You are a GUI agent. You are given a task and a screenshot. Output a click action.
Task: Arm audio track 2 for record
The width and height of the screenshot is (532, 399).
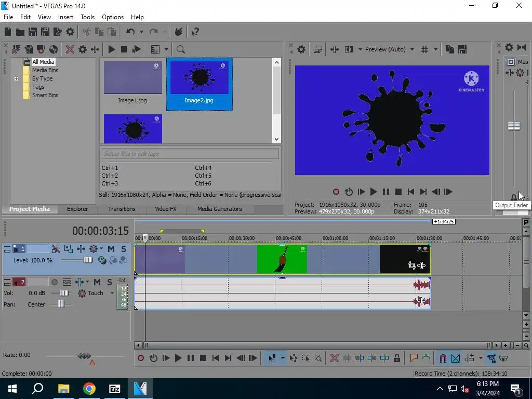[x=54, y=282]
